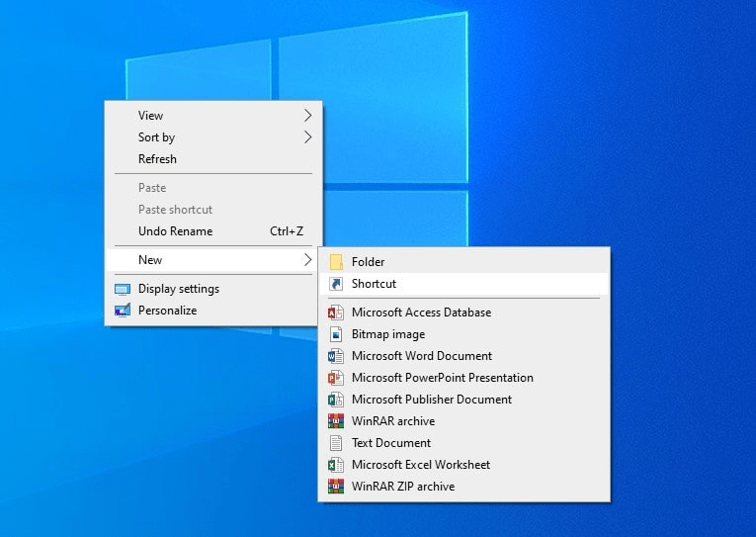Expand the Sort by submenu arrow

[x=307, y=137]
